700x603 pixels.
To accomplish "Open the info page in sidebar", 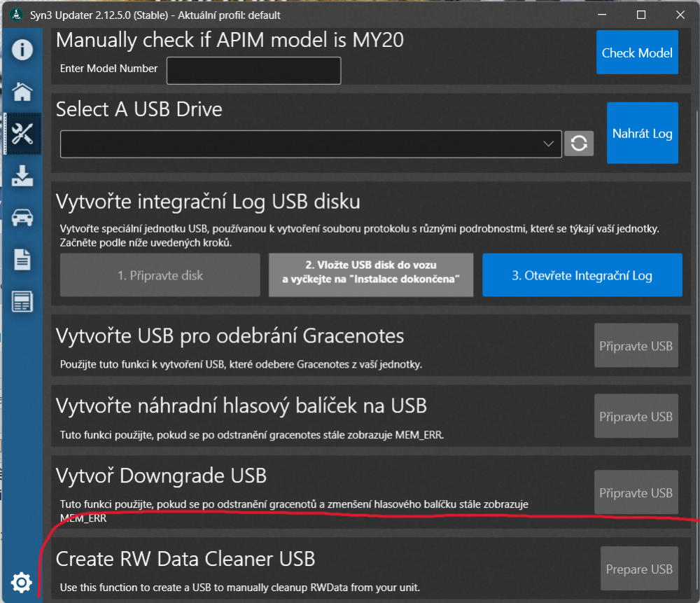I will [22, 50].
